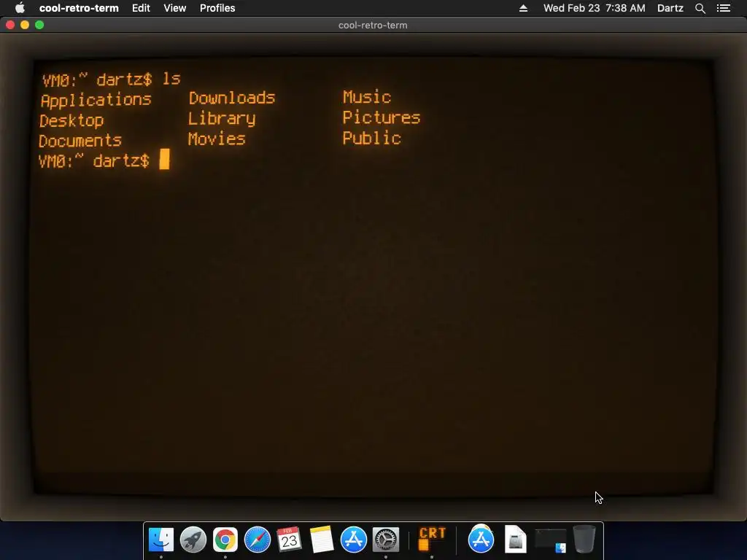Open App Store icon beside Notes
Viewport: 747px width, 560px height.
click(354, 540)
